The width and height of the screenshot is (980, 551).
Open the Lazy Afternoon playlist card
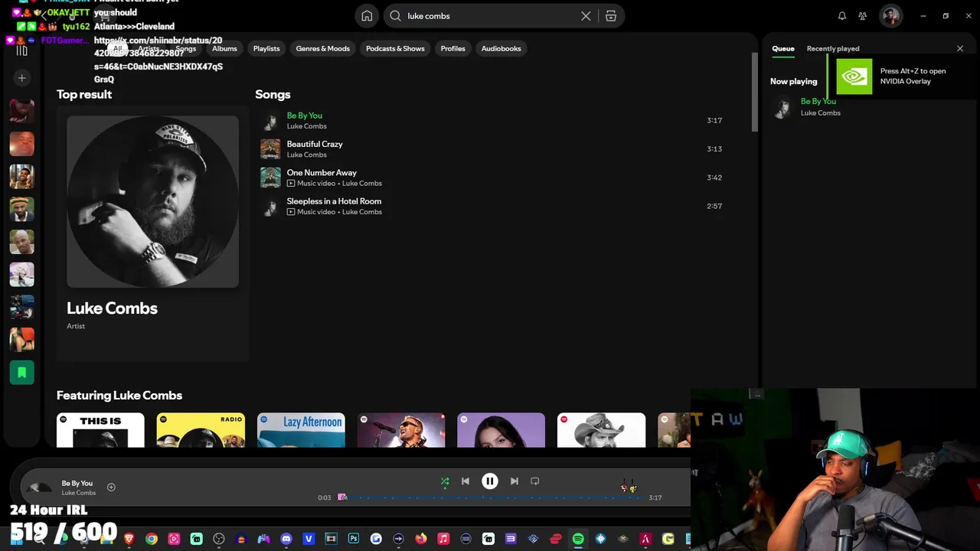coord(301,430)
